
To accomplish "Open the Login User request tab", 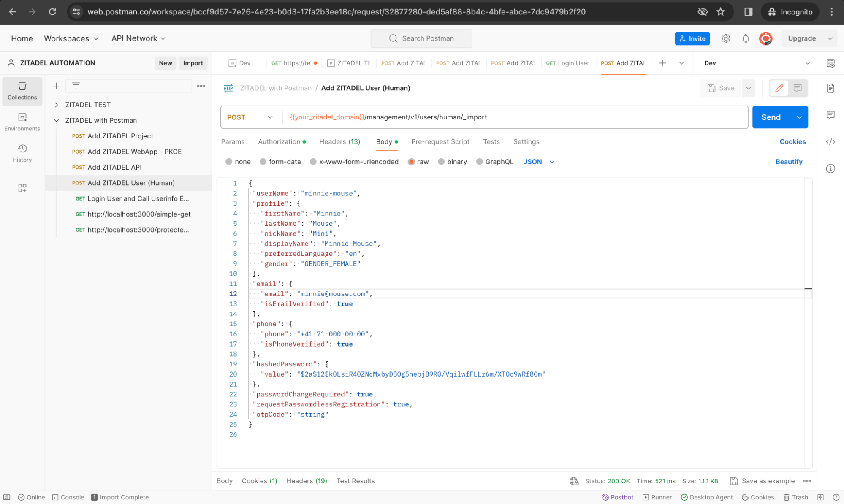I will (x=567, y=63).
